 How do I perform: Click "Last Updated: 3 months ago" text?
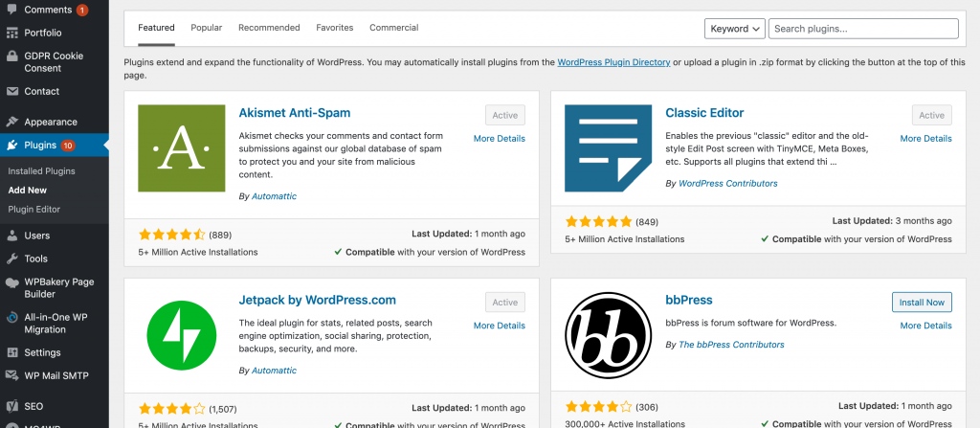tap(893, 221)
